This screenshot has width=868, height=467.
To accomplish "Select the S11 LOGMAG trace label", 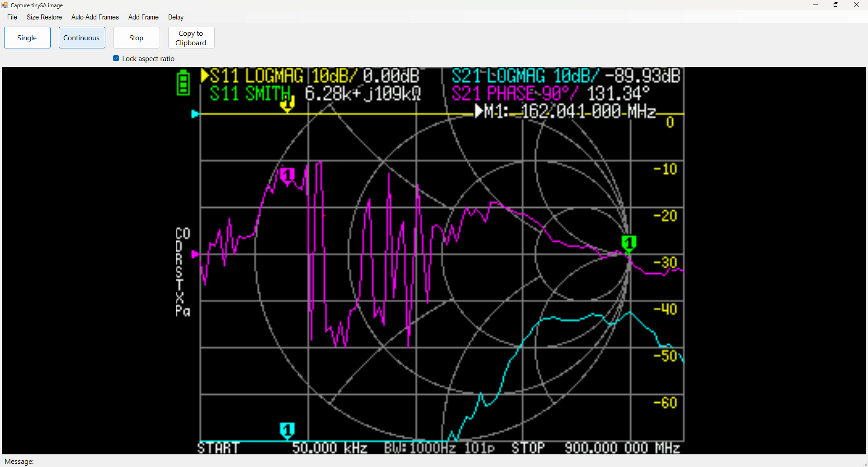I will click(x=256, y=76).
